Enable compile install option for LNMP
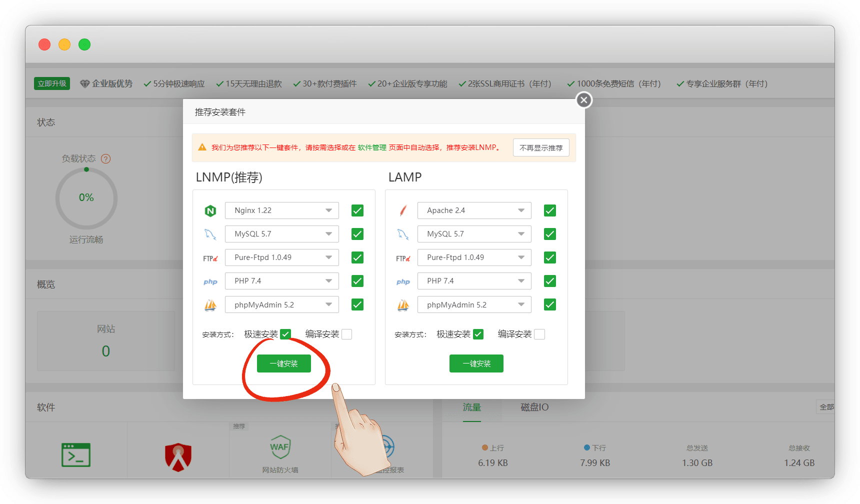The height and width of the screenshot is (504, 860). click(x=346, y=334)
